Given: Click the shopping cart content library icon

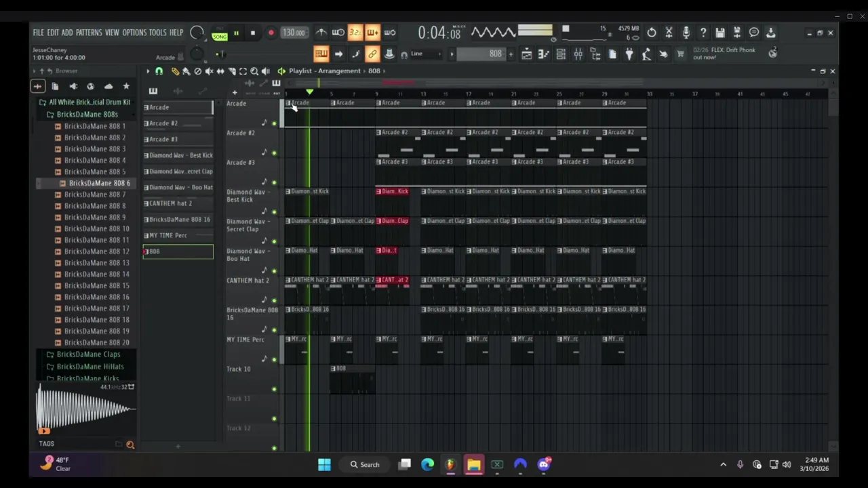Looking at the screenshot, I should pyautogui.click(x=680, y=54).
